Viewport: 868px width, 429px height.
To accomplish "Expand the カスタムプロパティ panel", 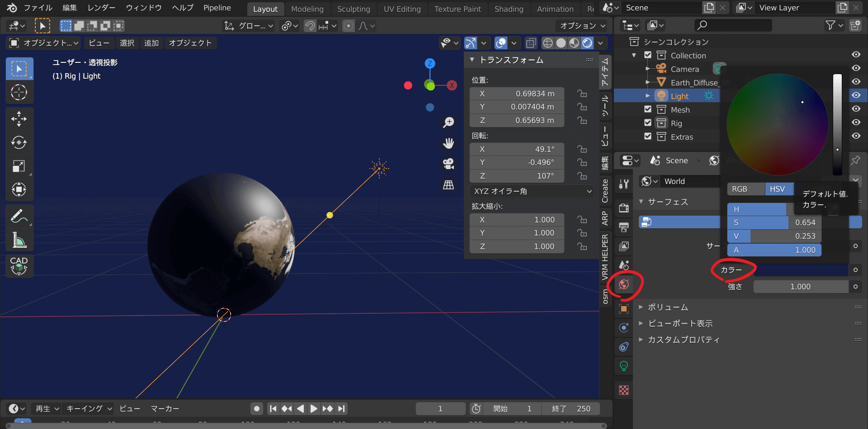I will 641,339.
